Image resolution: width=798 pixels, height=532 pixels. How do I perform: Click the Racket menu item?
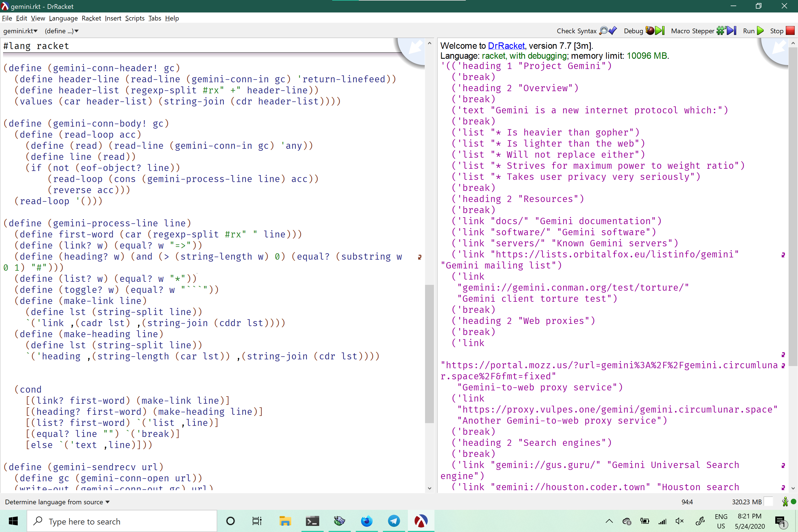coord(91,18)
